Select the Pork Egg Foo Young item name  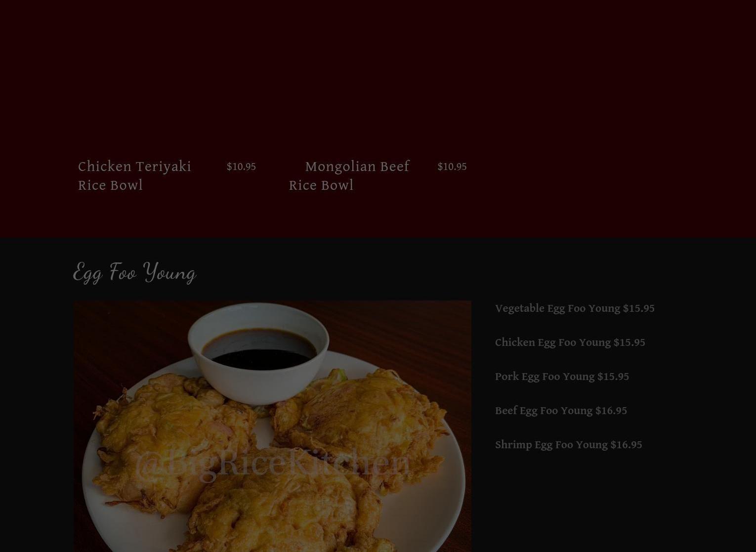[x=545, y=377]
